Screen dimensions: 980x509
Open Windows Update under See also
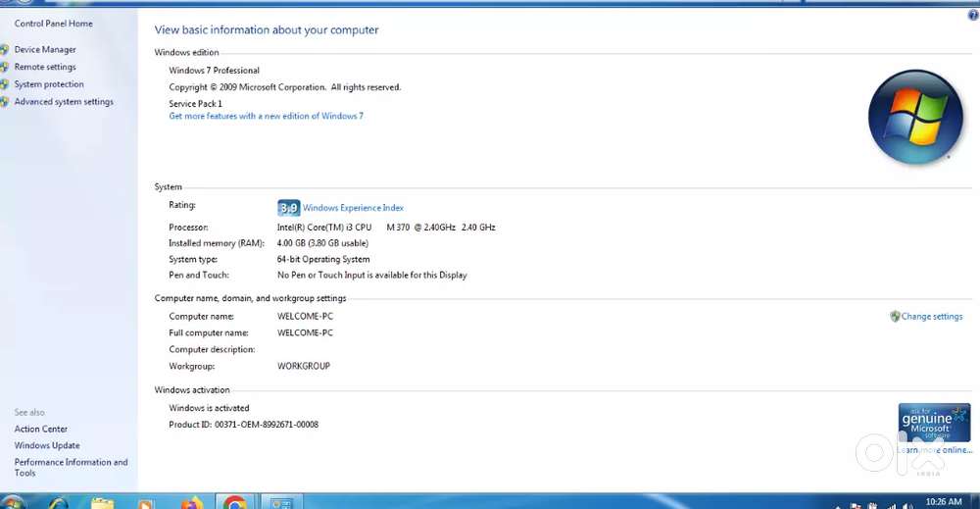[47, 446]
